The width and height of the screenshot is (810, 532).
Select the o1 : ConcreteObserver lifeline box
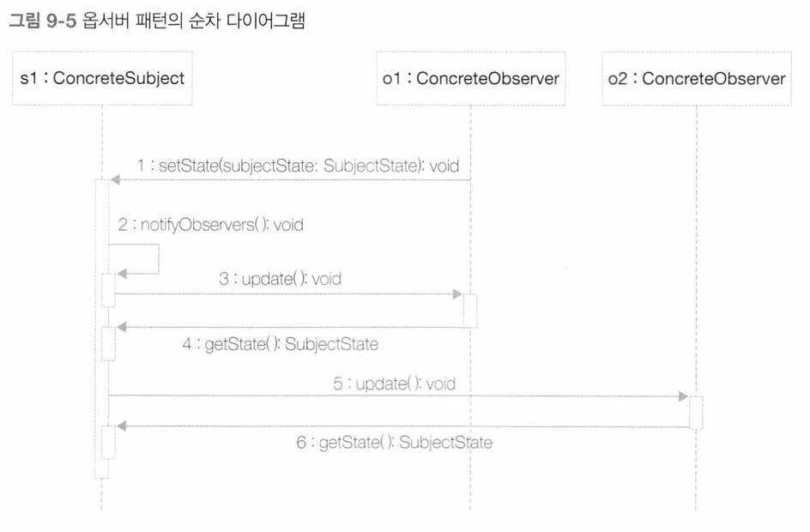pyautogui.click(x=470, y=78)
